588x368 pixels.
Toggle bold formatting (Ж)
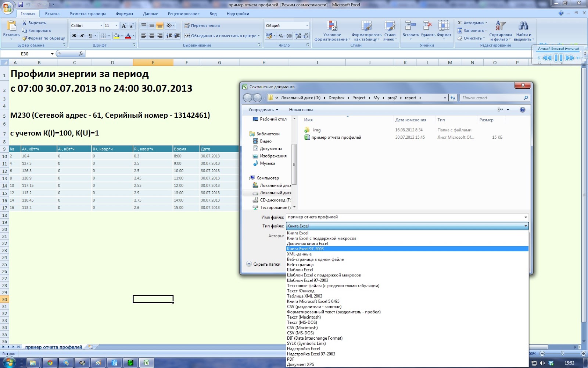pyautogui.click(x=74, y=36)
